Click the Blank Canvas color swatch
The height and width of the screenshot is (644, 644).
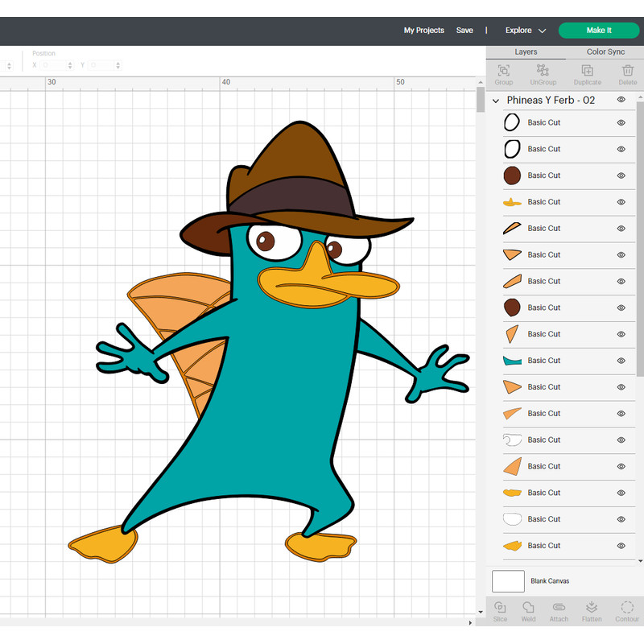tap(508, 580)
